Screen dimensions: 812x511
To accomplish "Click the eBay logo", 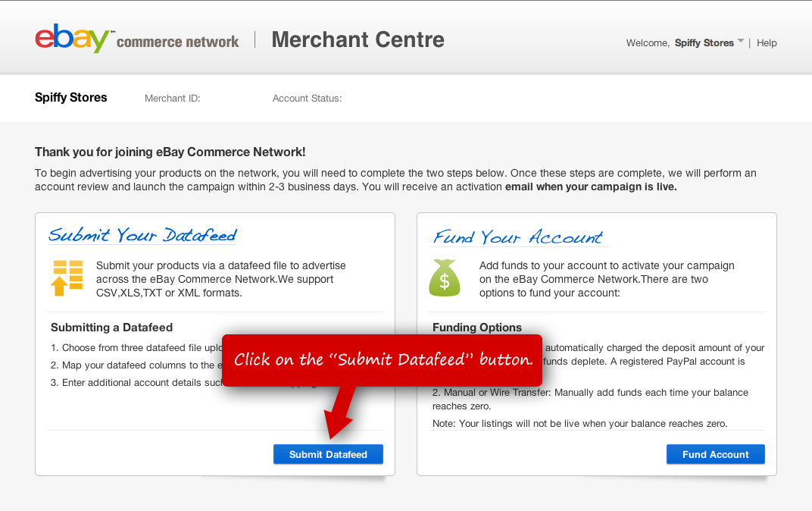I will coord(73,39).
